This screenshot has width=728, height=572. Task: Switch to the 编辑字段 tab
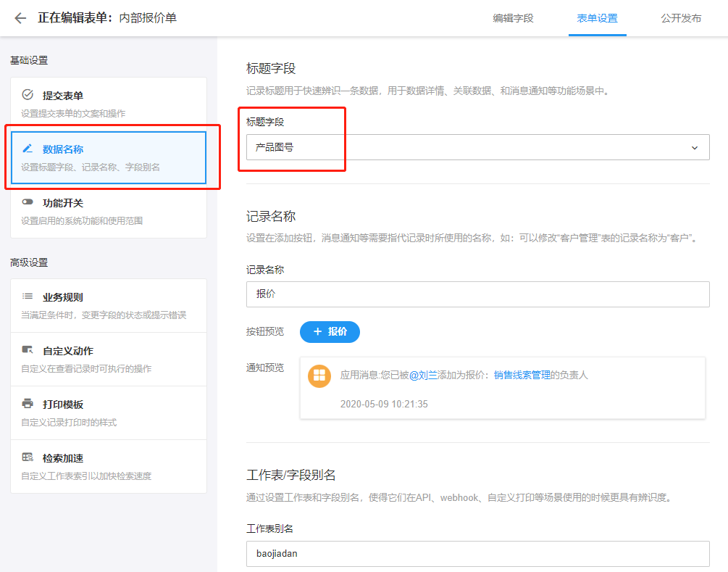click(x=513, y=18)
